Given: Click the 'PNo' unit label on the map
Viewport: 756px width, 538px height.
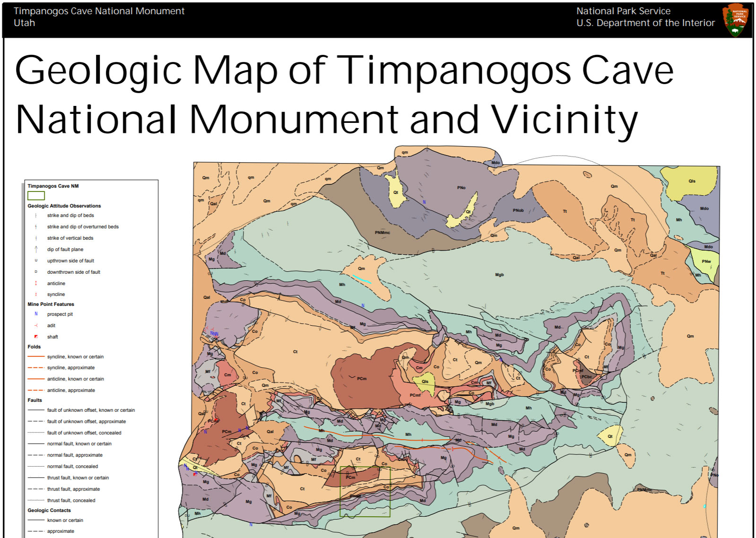Looking at the screenshot, I should pyautogui.click(x=461, y=188).
